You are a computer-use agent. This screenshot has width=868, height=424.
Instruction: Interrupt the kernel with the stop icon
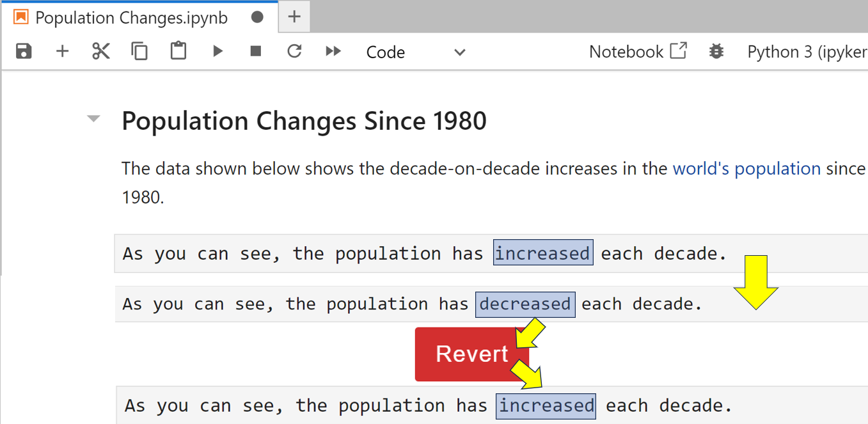coord(255,52)
